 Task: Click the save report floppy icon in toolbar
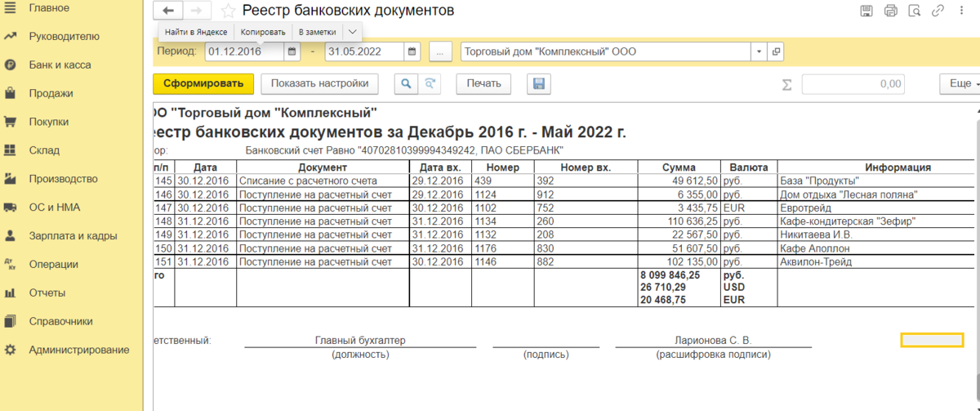pyautogui.click(x=538, y=83)
